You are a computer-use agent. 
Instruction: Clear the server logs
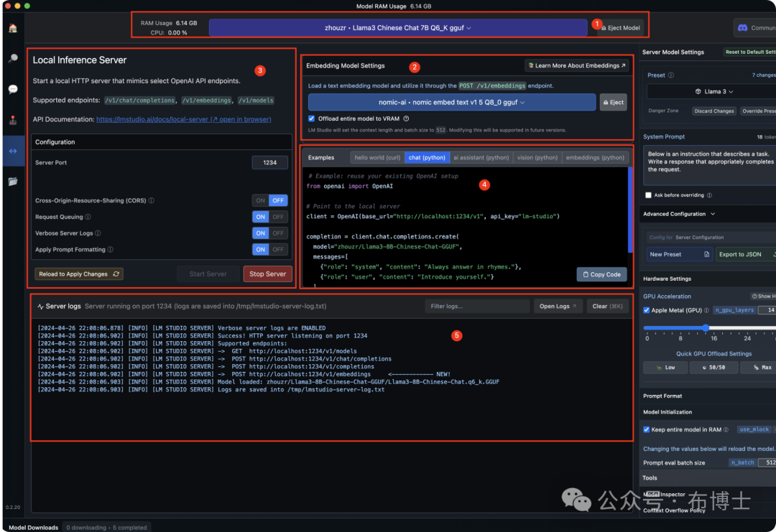point(608,306)
